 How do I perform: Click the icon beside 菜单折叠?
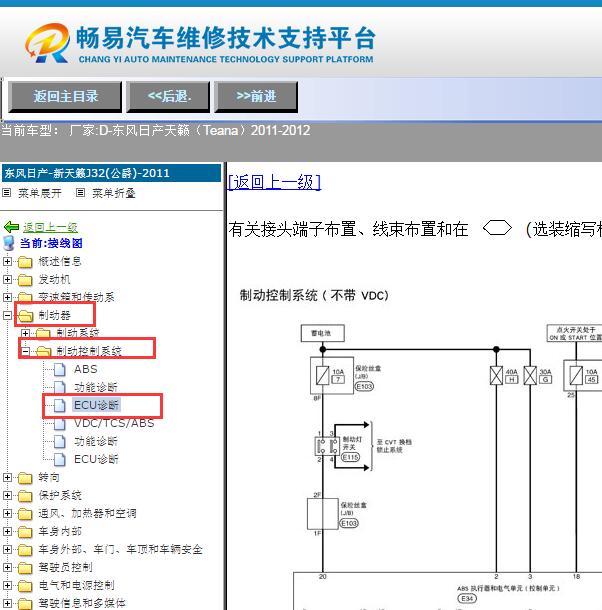point(80,193)
